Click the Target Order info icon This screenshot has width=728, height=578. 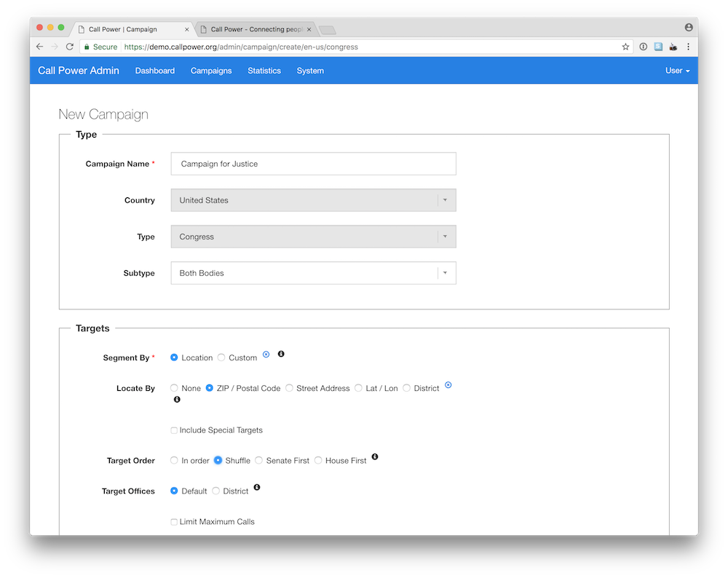tap(375, 457)
